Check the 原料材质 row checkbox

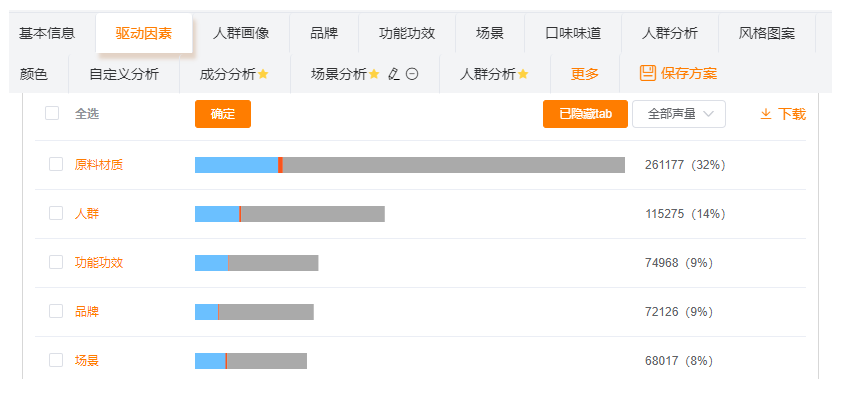56,164
